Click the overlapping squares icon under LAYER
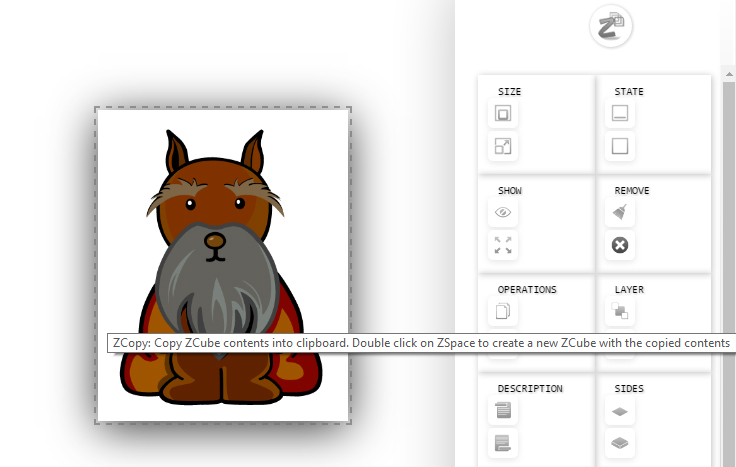This screenshot has height=467, width=736. [x=620, y=311]
